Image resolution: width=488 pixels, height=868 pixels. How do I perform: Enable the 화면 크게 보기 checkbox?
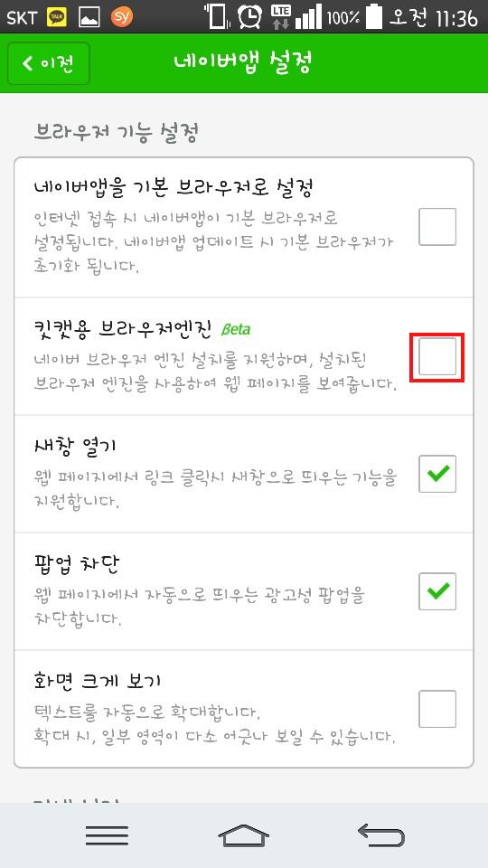[x=437, y=709]
